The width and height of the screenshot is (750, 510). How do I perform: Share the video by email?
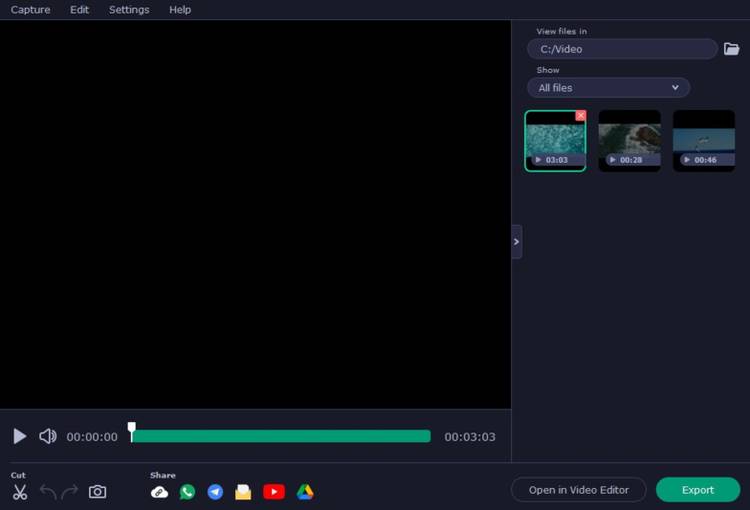point(243,492)
